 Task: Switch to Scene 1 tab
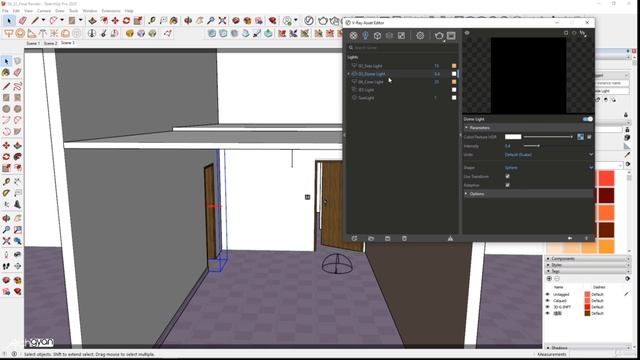point(33,43)
